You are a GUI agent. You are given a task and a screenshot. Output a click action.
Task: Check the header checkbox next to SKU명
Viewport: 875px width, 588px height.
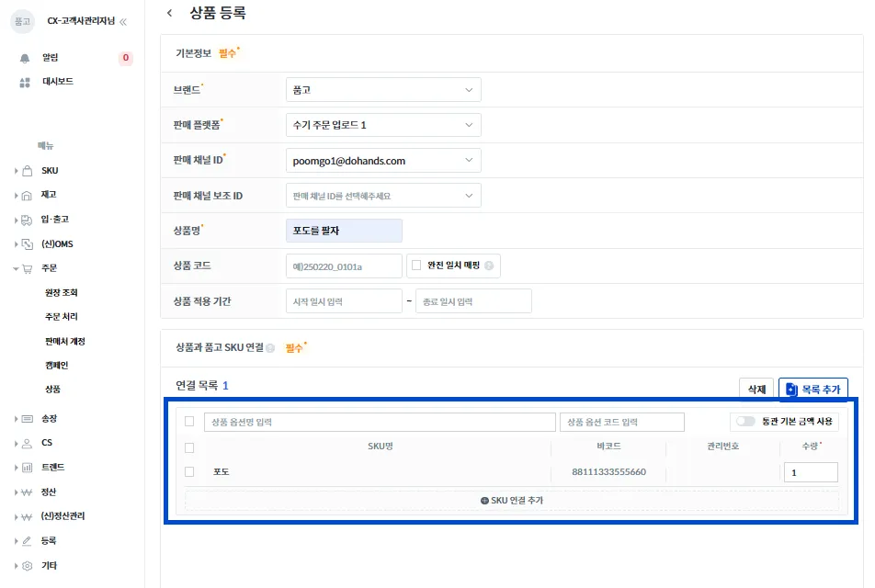coord(189,447)
